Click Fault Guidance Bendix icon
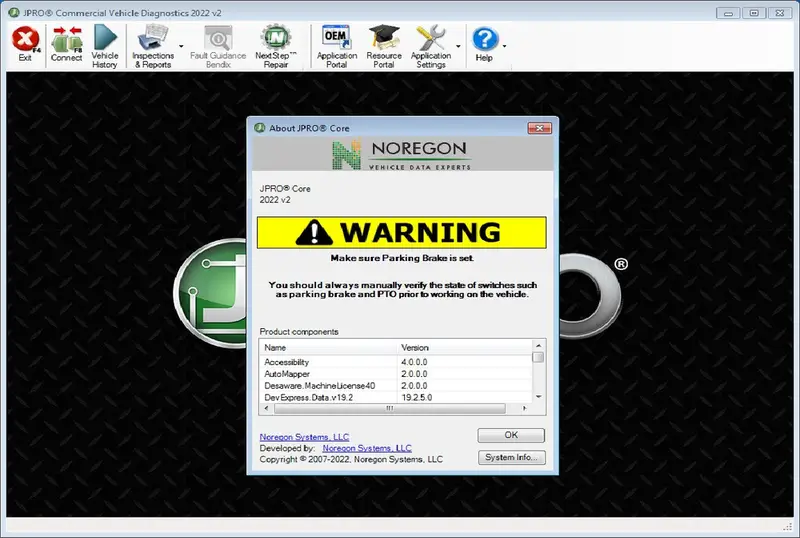Viewport: 800px width, 538px height. point(218,46)
